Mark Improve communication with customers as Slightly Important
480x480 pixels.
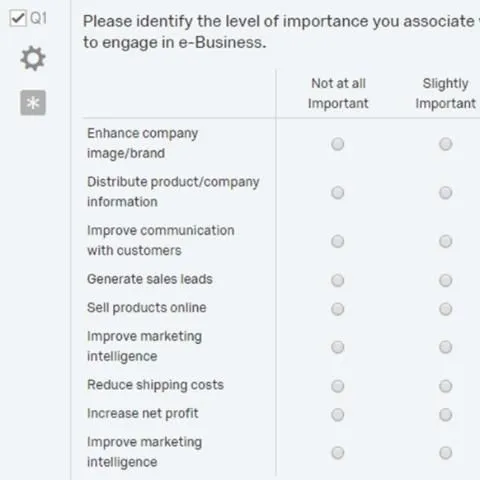tap(445, 241)
